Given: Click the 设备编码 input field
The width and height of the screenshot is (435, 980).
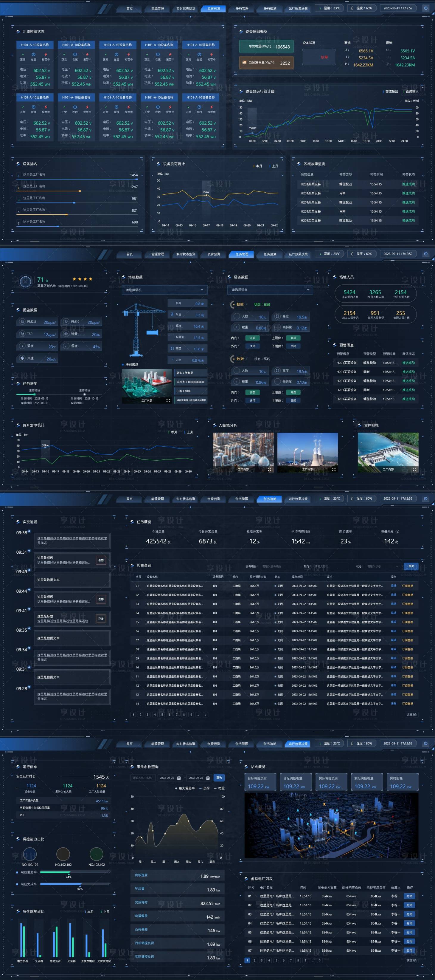Looking at the screenshot, I should [x=278, y=566].
